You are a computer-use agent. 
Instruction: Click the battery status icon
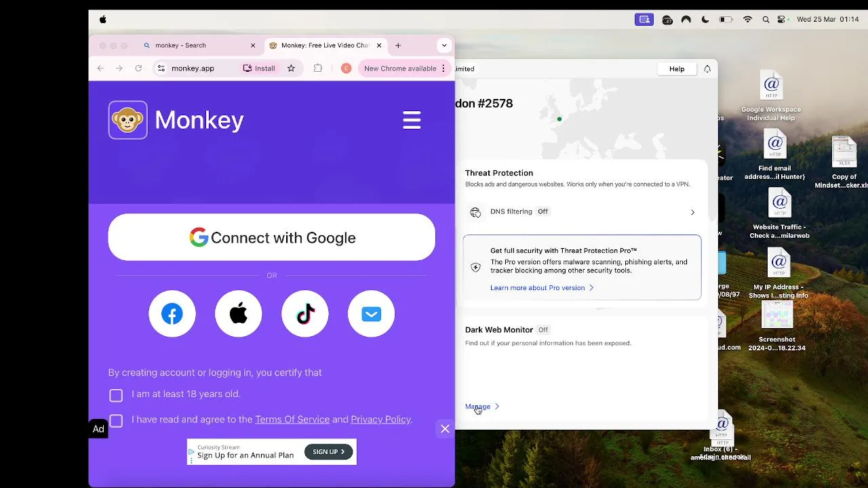(726, 20)
